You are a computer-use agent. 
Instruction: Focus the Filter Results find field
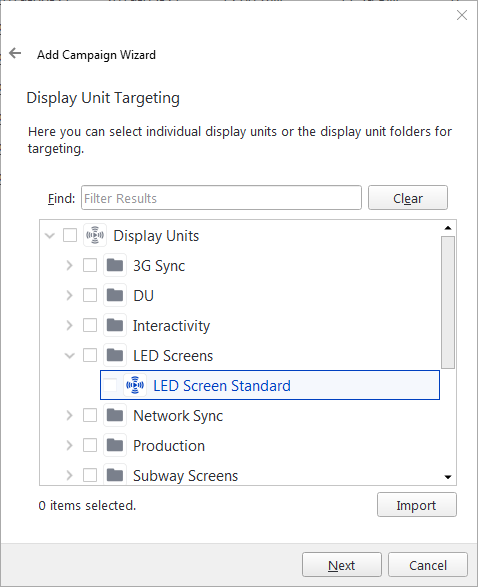(x=221, y=198)
